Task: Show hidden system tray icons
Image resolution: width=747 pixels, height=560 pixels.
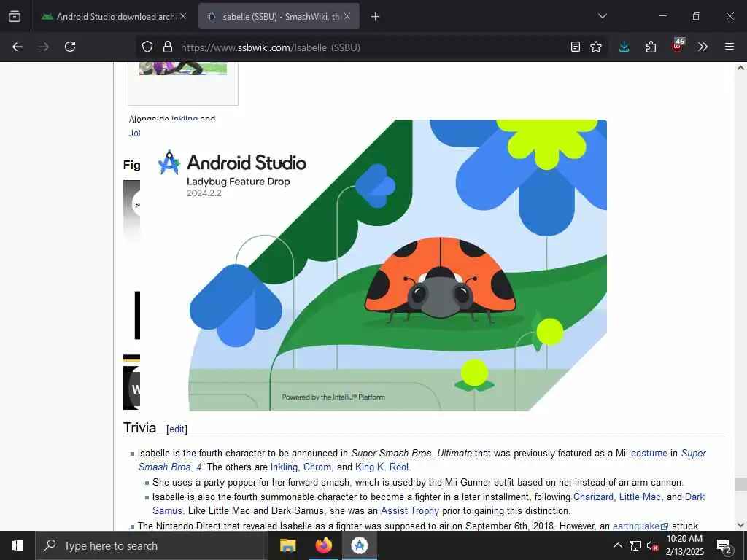Action: [x=617, y=545]
